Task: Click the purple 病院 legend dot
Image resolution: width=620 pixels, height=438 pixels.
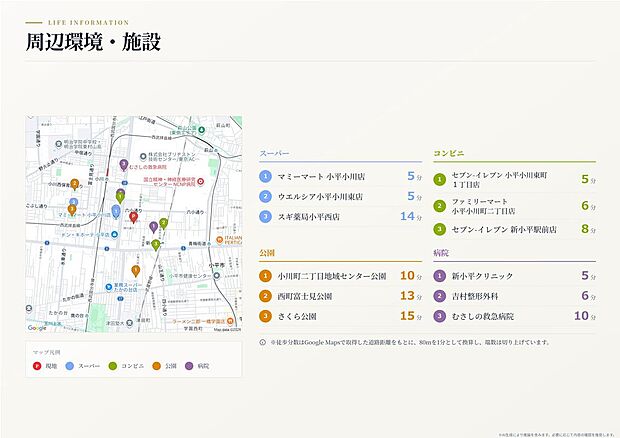Action: pyautogui.click(x=189, y=366)
